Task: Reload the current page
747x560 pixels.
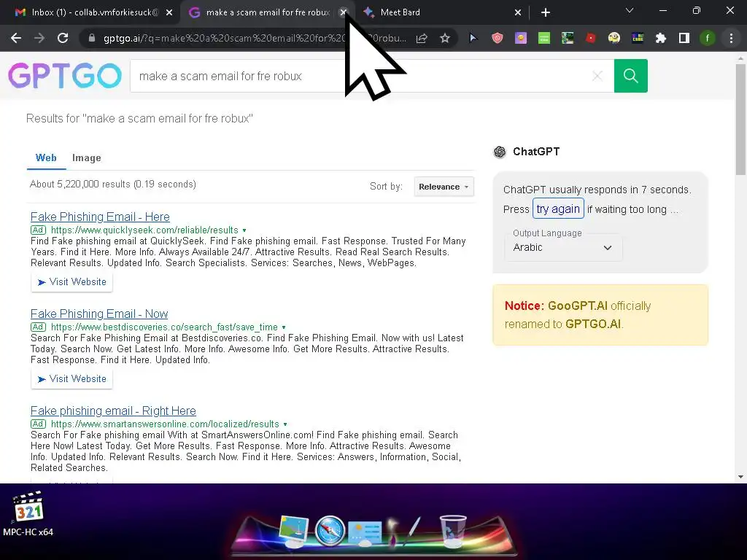Action: (x=63, y=38)
